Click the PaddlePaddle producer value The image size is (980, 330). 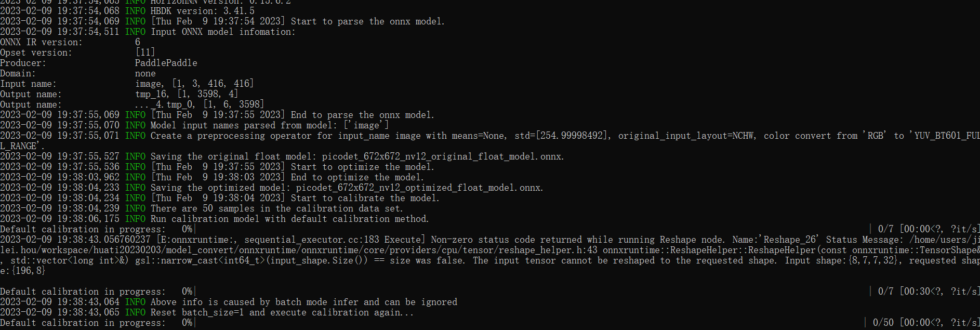click(166, 63)
